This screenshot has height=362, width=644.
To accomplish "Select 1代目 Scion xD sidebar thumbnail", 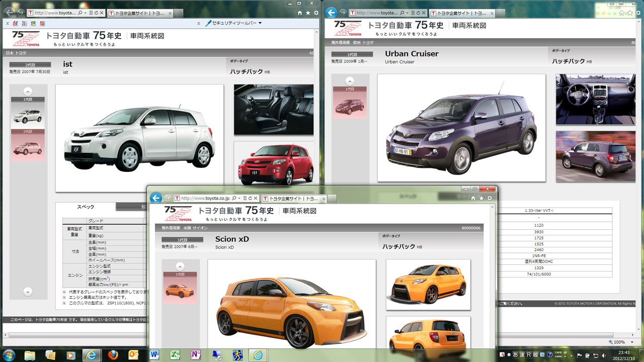I will (x=180, y=288).
